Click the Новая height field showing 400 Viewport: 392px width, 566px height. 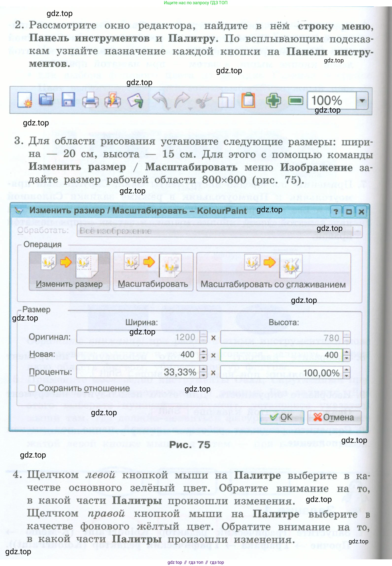point(281,355)
